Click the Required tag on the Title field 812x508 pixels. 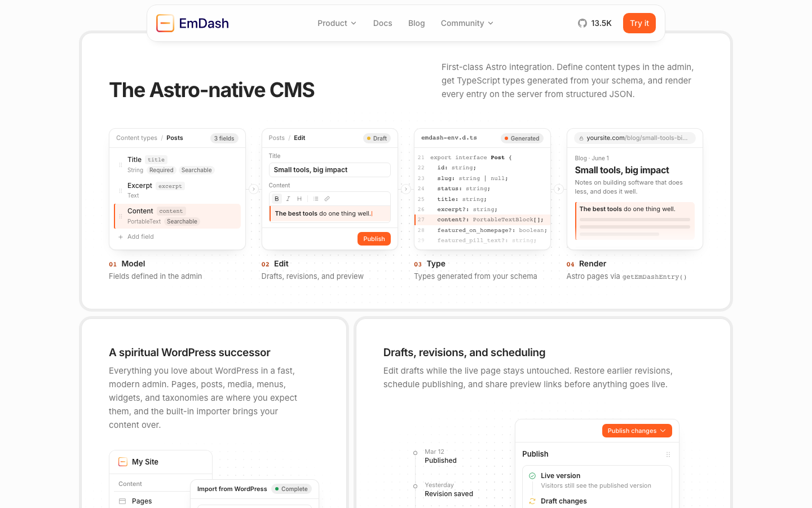click(x=161, y=170)
